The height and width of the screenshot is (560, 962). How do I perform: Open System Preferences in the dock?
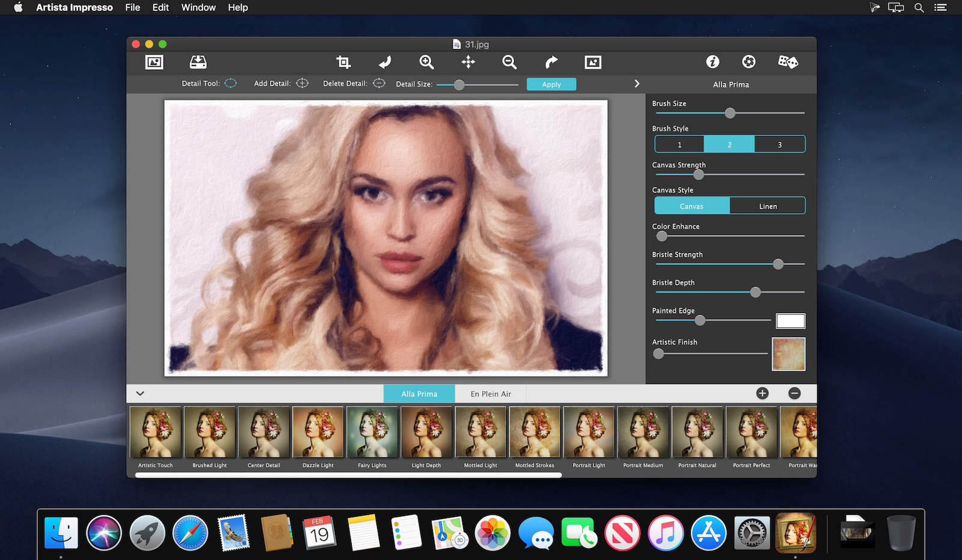click(752, 533)
